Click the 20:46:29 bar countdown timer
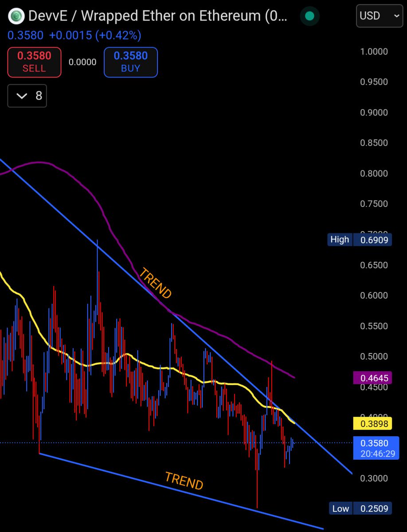 [378, 453]
